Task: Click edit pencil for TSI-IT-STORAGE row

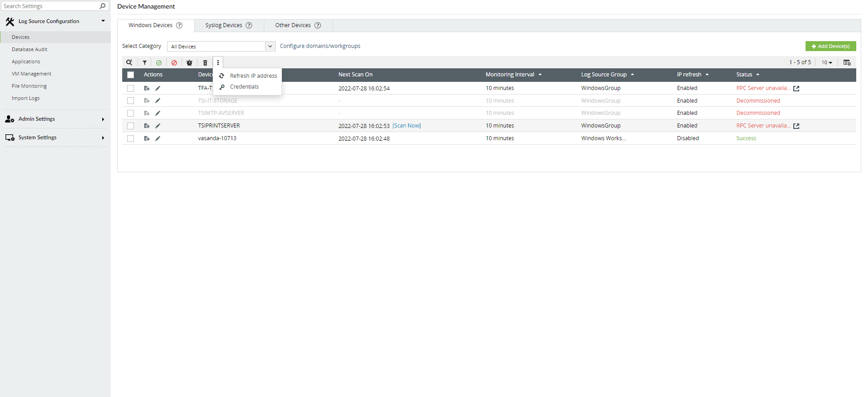Action: coord(158,100)
